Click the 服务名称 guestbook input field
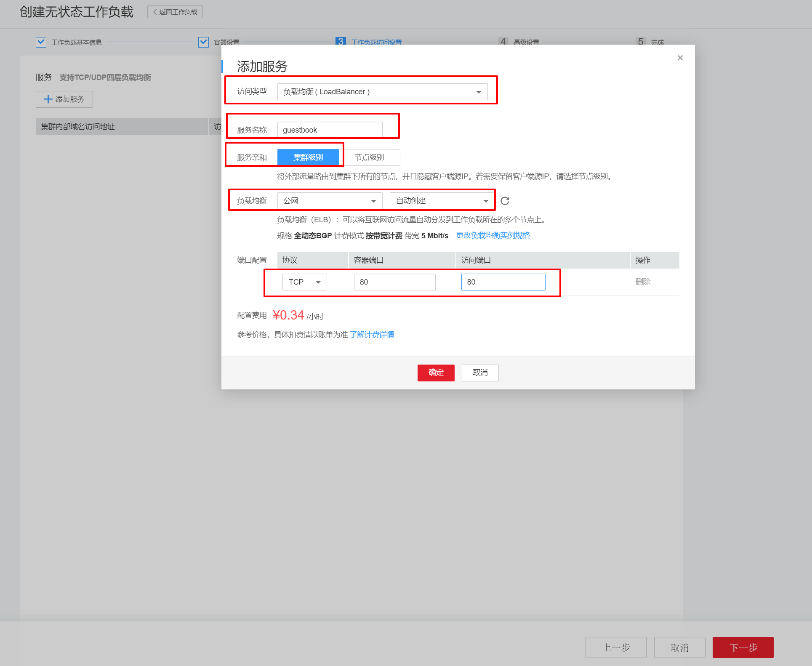Image resolution: width=812 pixels, height=666 pixels. click(330, 130)
